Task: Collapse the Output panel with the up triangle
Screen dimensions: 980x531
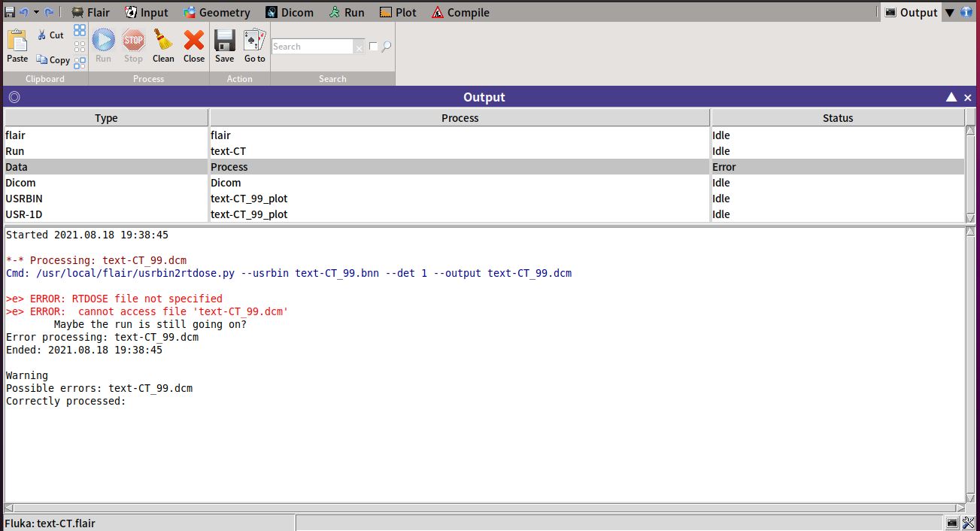Action: (x=951, y=97)
